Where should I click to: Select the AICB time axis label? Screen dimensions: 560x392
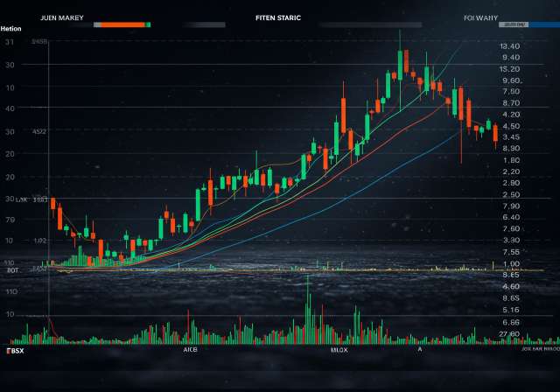click(189, 350)
